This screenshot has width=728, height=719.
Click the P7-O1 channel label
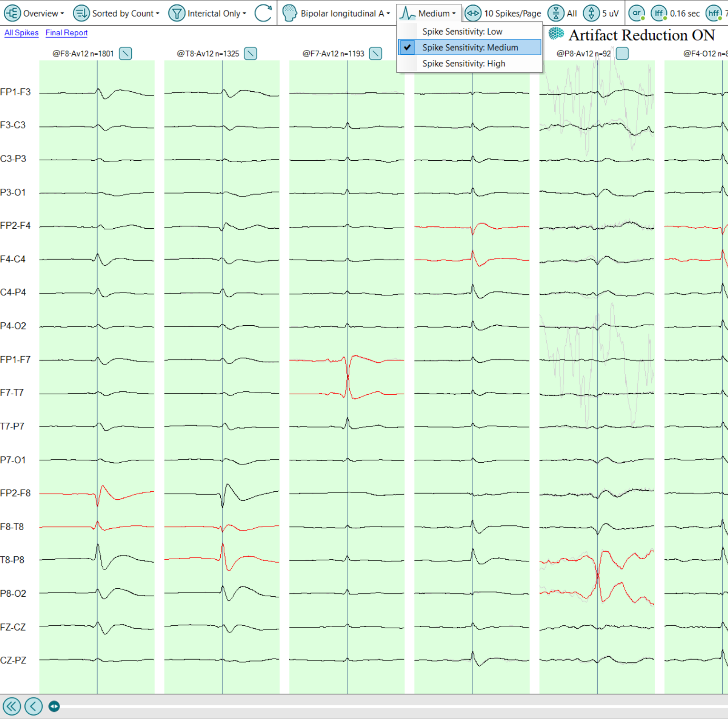pyautogui.click(x=13, y=460)
